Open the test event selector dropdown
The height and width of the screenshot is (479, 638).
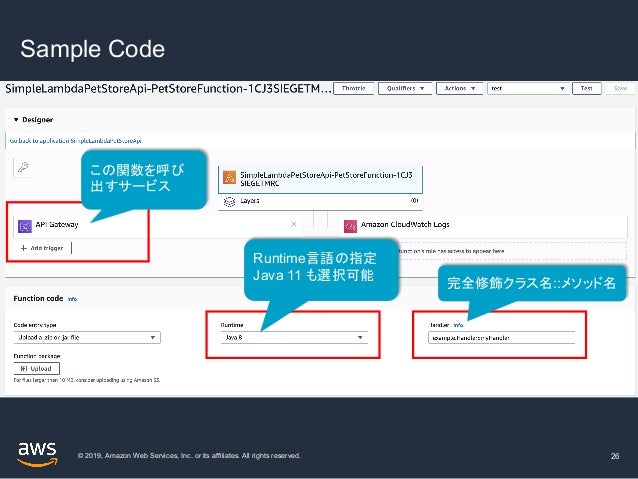pos(528,88)
